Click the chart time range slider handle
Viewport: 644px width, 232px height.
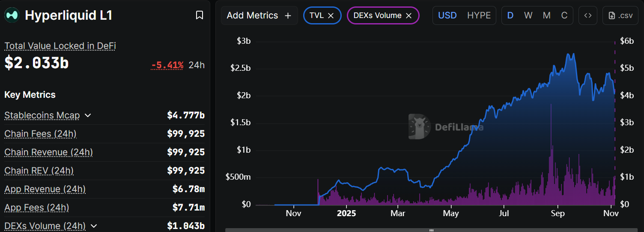tap(431, 230)
